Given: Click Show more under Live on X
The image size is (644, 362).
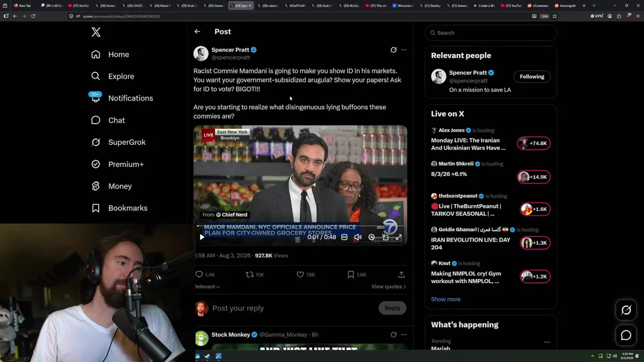Looking at the screenshot, I should pyautogui.click(x=446, y=299).
